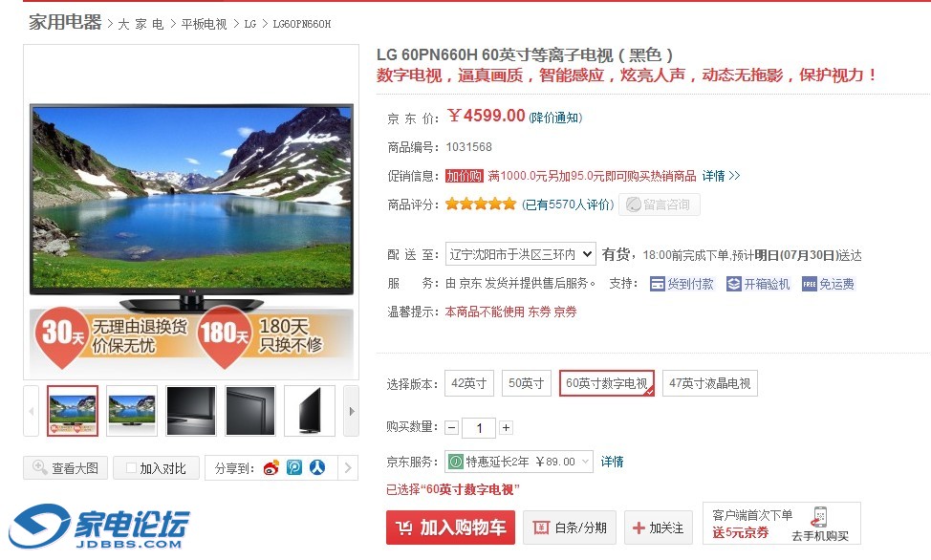Screen dimensions: 931x560
Task: Click the blue P share icon
Action: (293, 468)
